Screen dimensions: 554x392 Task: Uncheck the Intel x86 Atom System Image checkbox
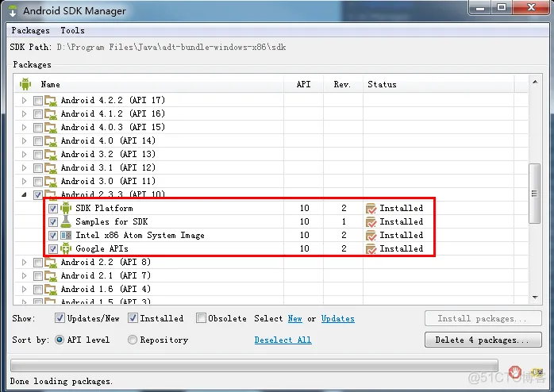53,235
